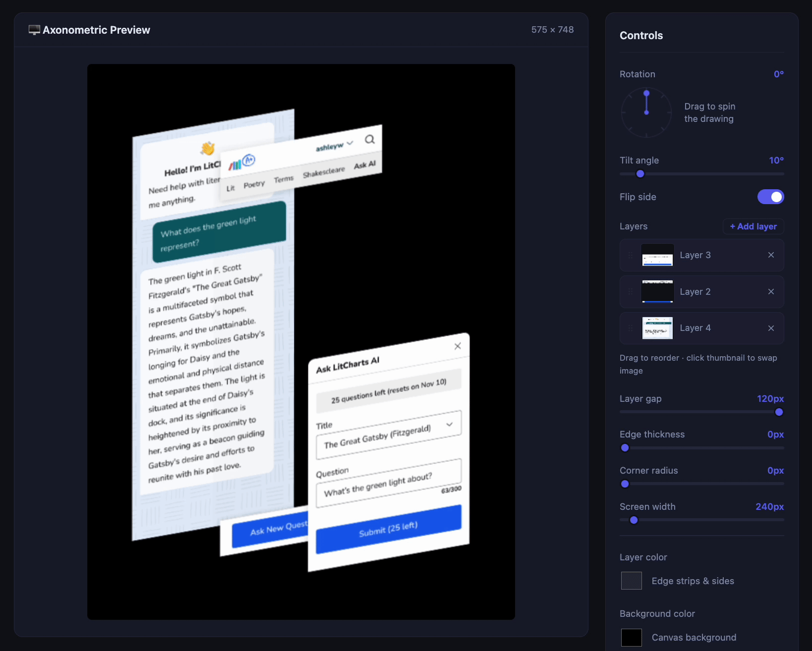
Task: Grab the drag handle of Layer 3
Action: [631, 255]
